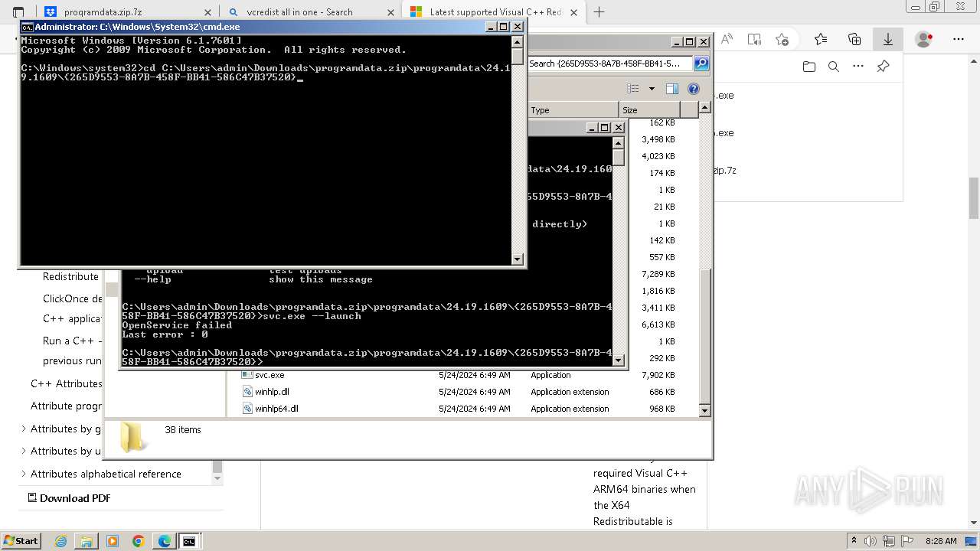Image resolution: width=980 pixels, height=551 pixels.
Task: Open C++ Attributes sidebar link
Action: pyautogui.click(x=66, y=383)
